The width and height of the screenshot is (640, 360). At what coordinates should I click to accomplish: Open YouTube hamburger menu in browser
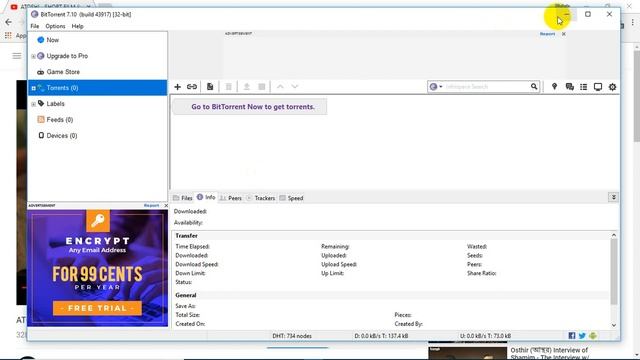click(17, 56)
